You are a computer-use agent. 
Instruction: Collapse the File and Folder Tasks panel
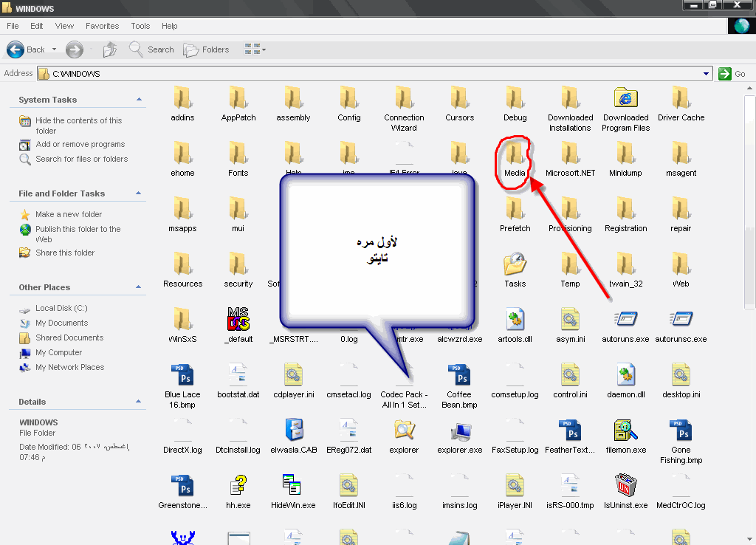pos(139,193)
